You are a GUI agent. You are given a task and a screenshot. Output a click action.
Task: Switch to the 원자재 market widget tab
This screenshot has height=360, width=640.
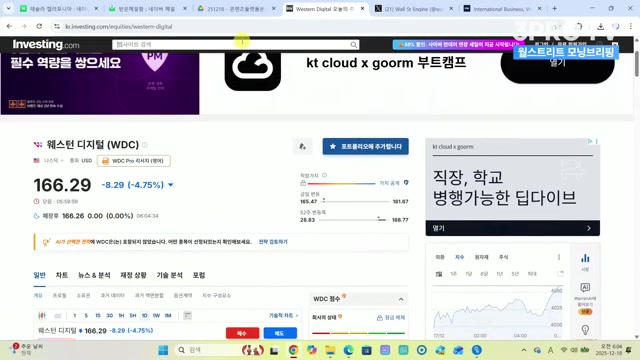tap(482, 257)
